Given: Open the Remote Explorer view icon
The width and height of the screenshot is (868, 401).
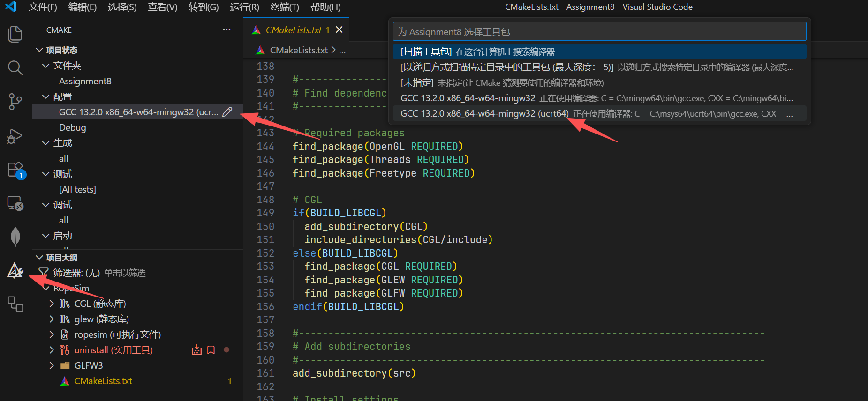Looking at the screenshot, I should (15, 203).
